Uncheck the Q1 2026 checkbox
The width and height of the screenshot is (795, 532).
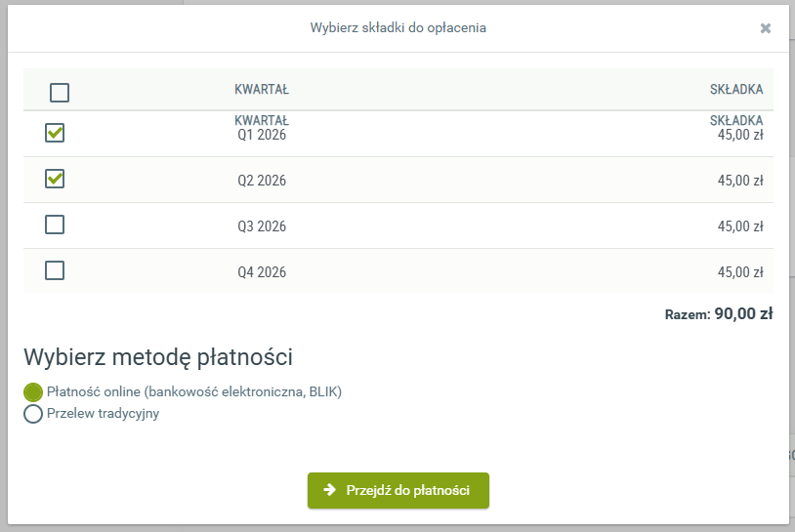pyautogui.click(x=56, y=133)
